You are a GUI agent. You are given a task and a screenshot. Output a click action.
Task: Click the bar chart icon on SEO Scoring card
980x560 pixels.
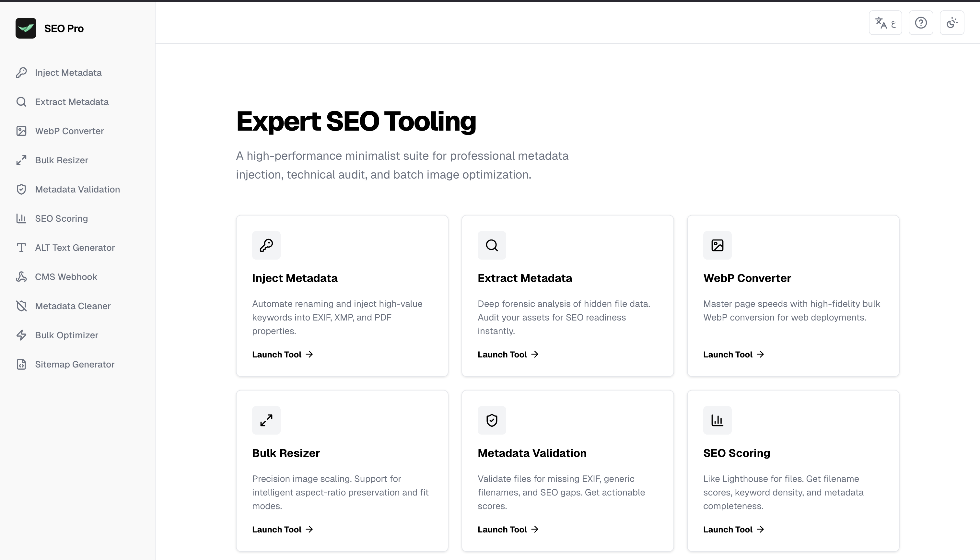click(x=717, y=420)
